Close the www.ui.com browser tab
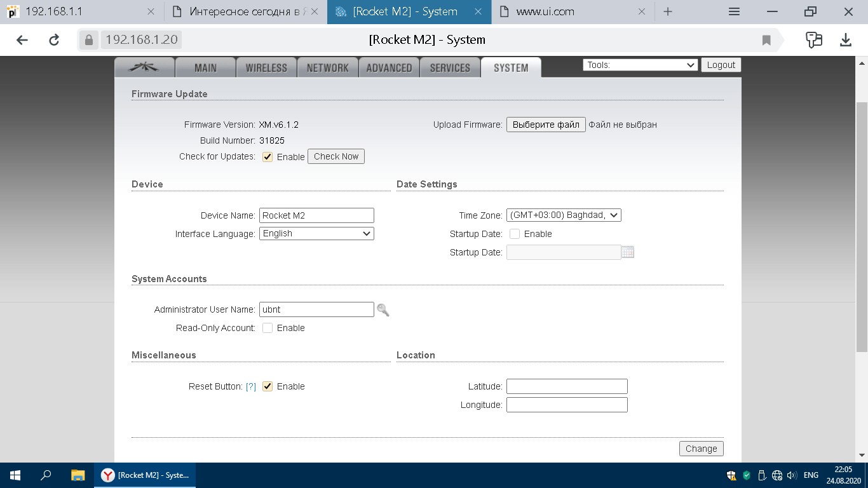Viewport: 868px width, 488px height. [642, 11]
